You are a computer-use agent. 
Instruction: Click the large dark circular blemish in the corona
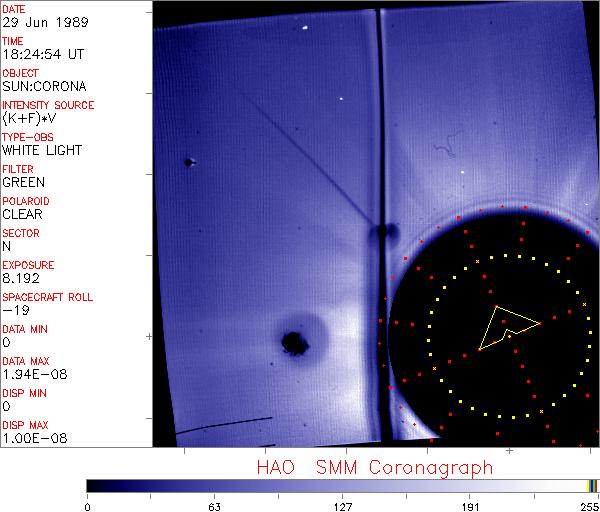[294, 342]
